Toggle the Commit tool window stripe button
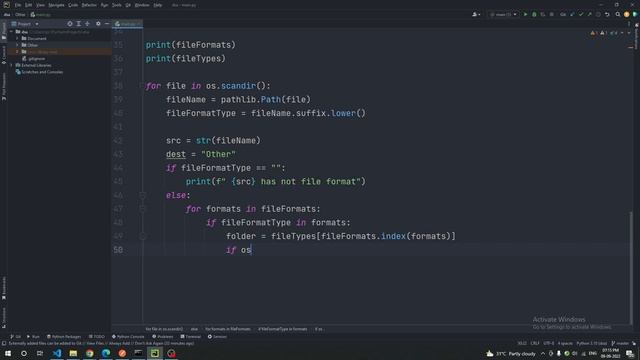640x360 pixels. click(4, 55)
